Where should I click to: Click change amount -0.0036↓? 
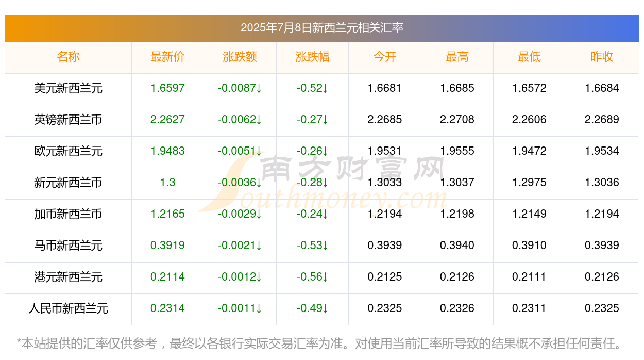(x=240, y=183)
